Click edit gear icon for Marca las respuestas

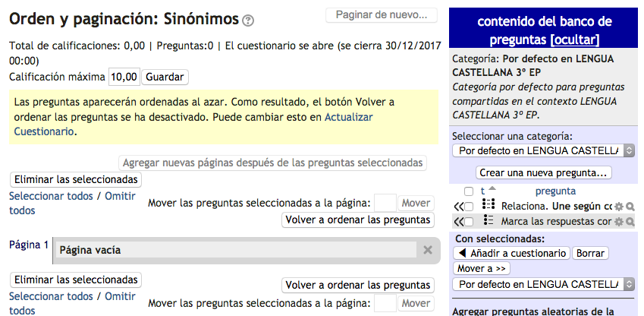pos(619,221)
